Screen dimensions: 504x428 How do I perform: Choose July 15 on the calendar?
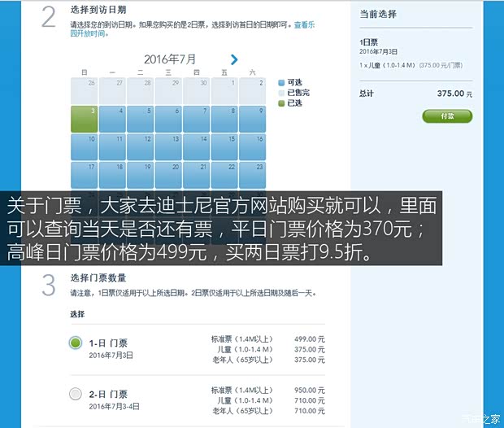coord(224,147)
